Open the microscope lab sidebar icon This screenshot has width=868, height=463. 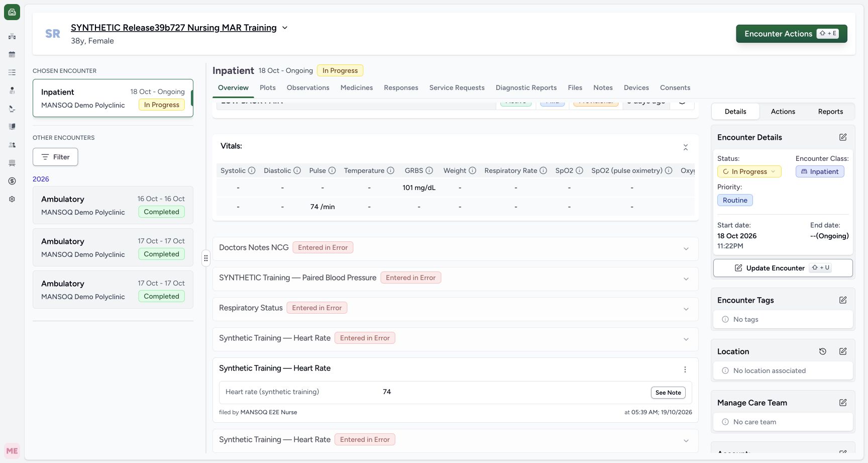pos(12,109)
